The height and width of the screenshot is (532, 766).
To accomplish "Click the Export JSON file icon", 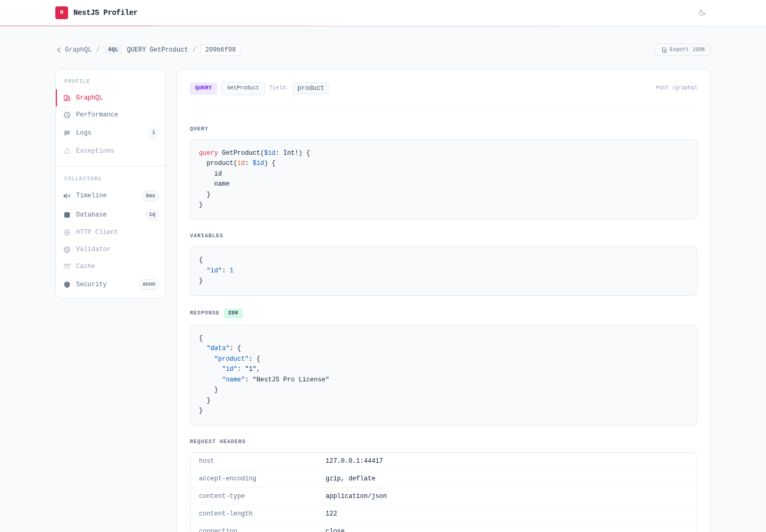I will point(664,50).
